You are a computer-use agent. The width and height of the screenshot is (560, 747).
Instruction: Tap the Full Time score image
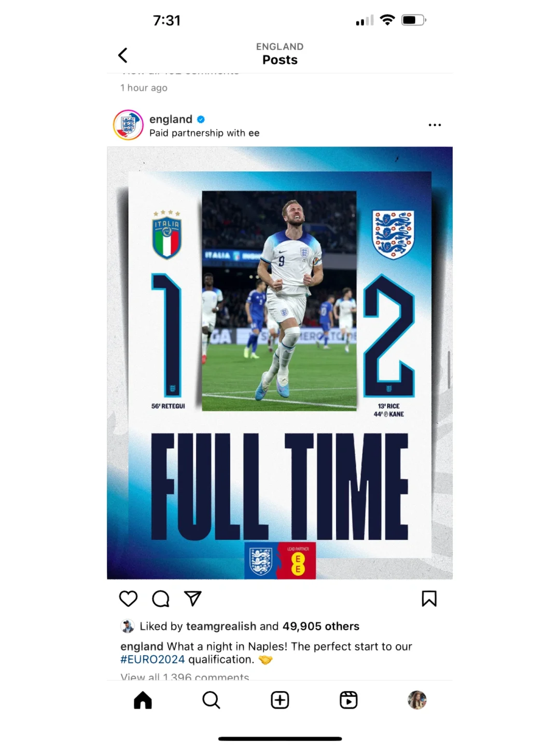(280, 363)
